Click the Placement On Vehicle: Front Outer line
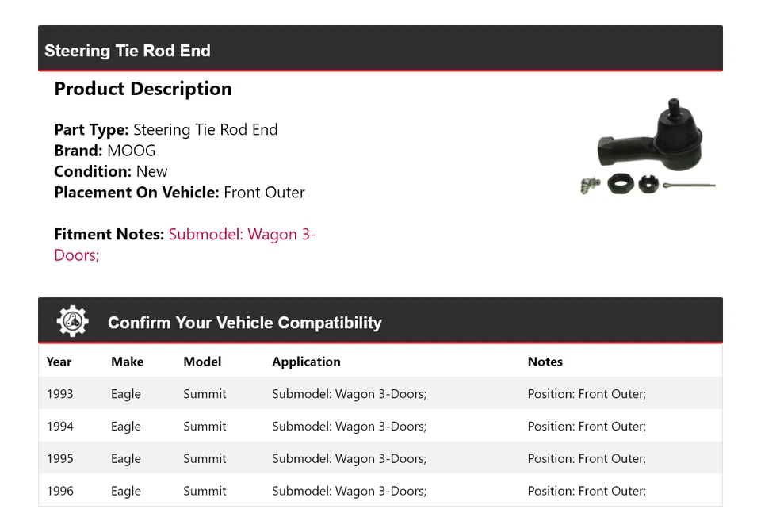This screenshot has width=761, height=532. (179, 193)
